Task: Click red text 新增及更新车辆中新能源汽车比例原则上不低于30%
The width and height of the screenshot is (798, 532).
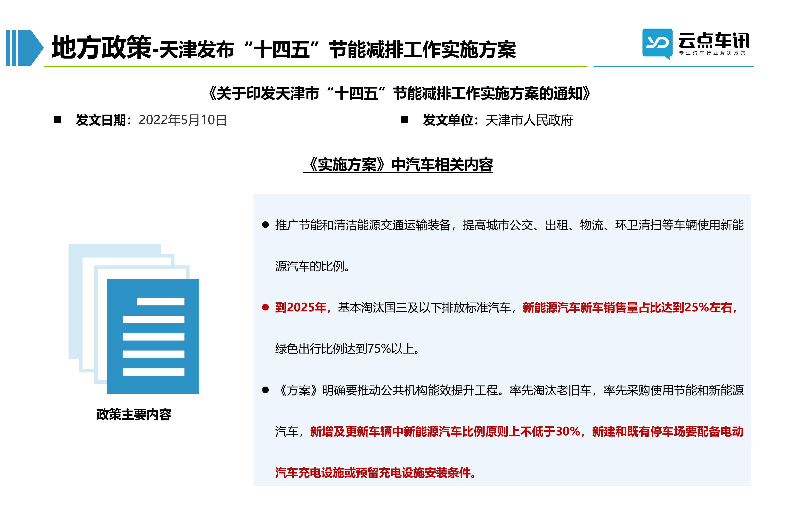Action: pos(445,431)
